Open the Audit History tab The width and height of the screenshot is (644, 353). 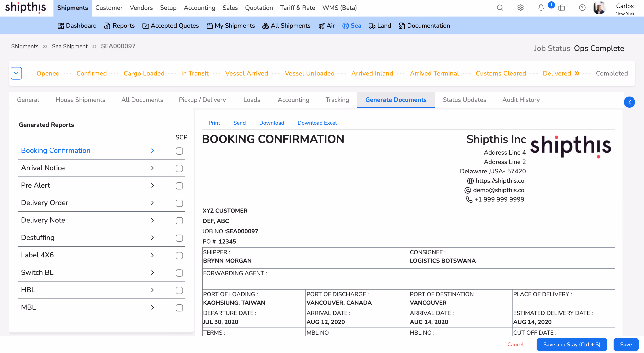521,100
